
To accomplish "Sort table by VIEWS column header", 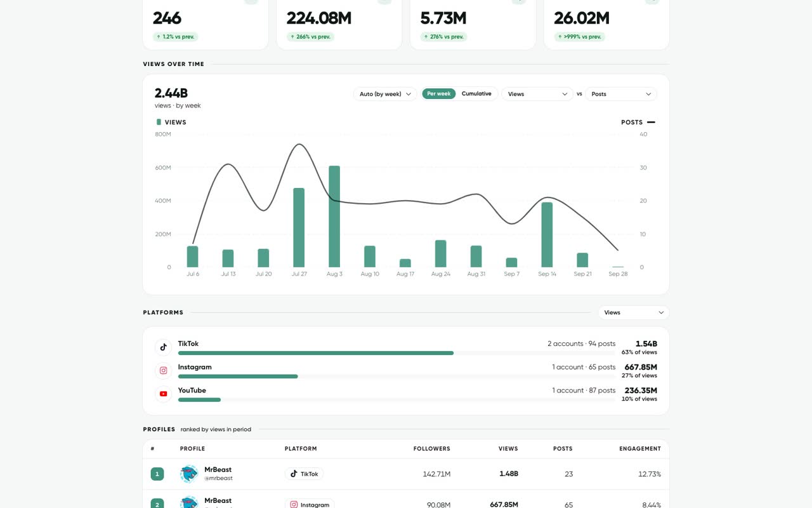I will (x=508, y=448).
